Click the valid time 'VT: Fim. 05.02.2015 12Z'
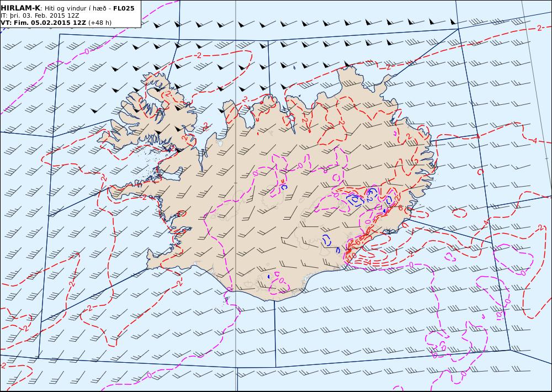The height and width of the screenshot is (392, 552). pos(43,23)
